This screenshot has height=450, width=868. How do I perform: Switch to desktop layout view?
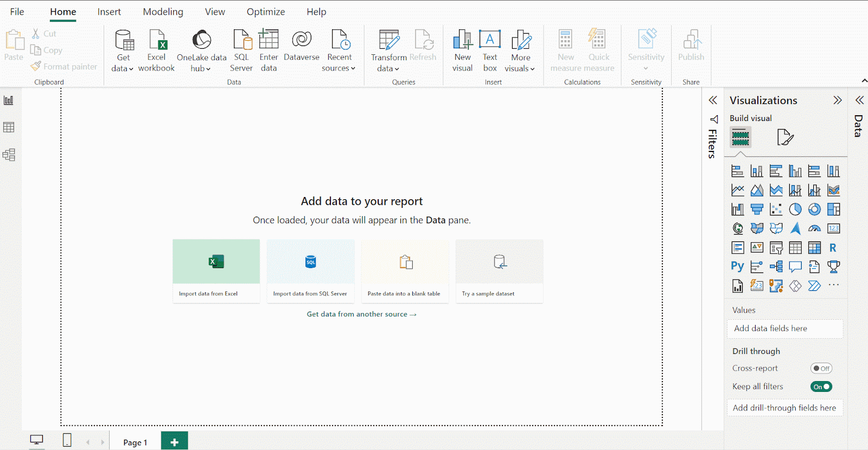coord(36,440)
